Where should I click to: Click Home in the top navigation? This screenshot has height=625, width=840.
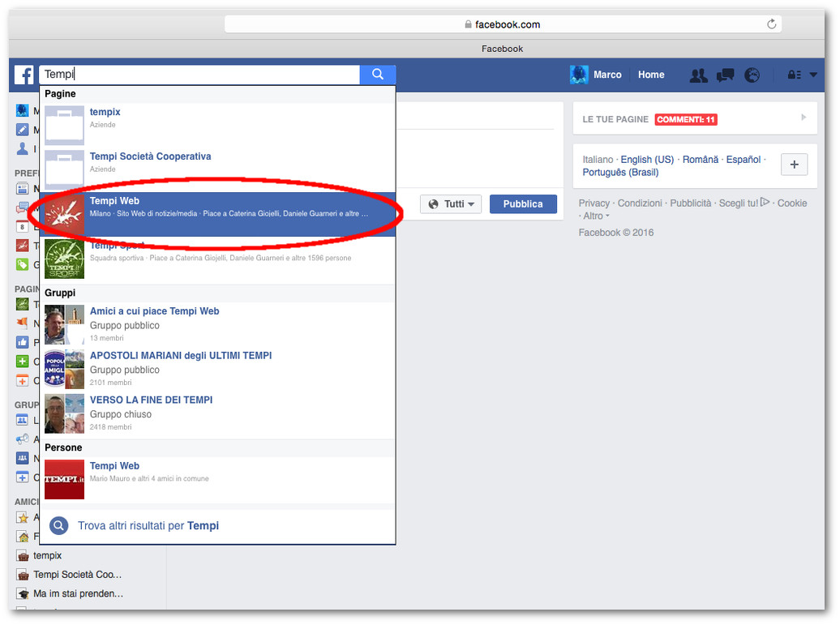651,75
